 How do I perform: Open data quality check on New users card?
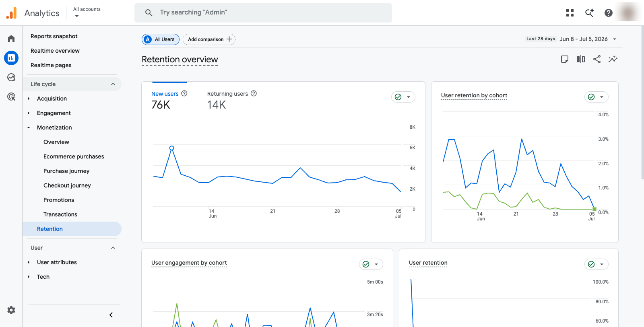click(403, 97)
